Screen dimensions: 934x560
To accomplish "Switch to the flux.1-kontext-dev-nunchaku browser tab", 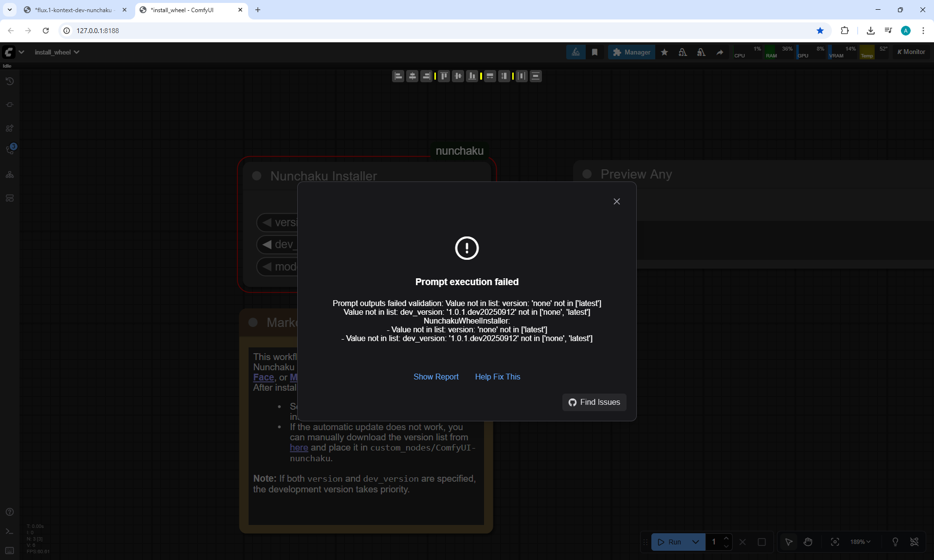I will (x=73, y=10).
